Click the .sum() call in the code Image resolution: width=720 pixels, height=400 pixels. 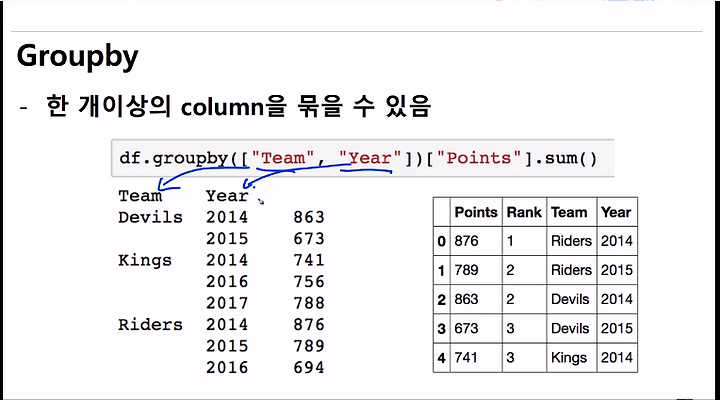point(565,158)
